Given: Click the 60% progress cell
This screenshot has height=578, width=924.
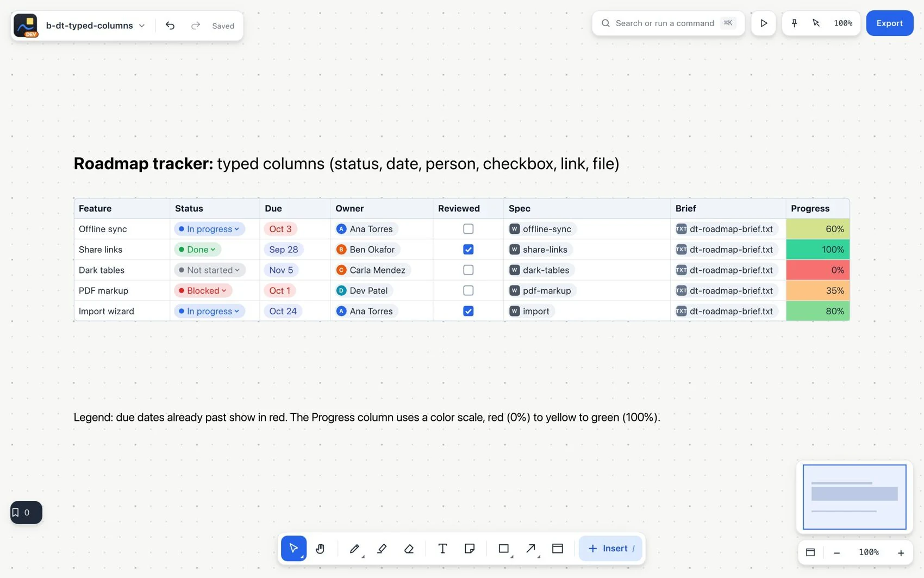Looking at the screenshot, I should click(817, 229).
